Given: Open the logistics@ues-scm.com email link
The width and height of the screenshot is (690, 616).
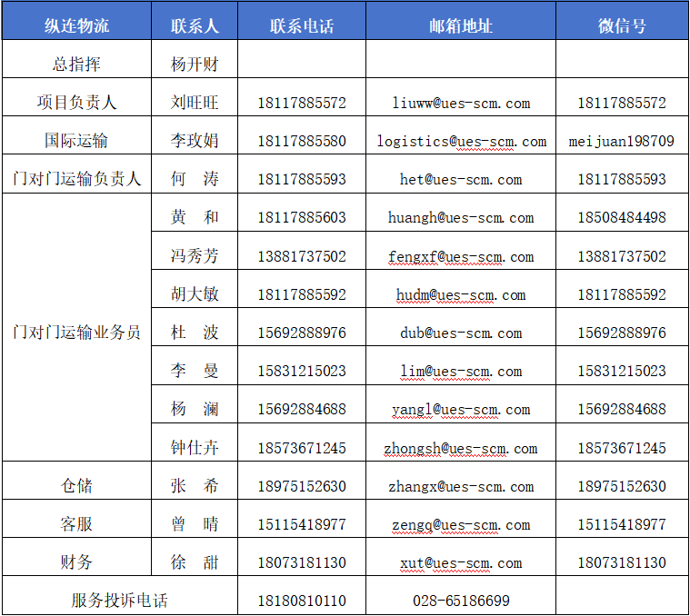Looking at the screenshot, I should coord(461,141).
